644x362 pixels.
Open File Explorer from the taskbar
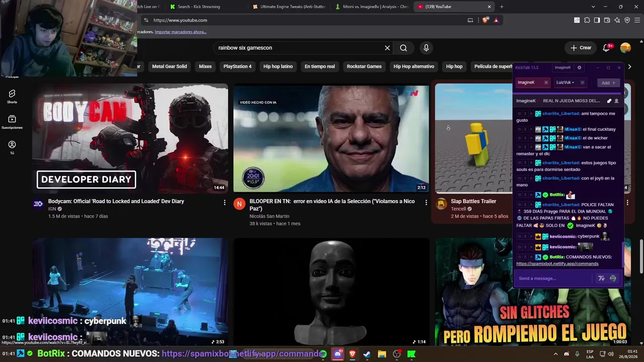[382, 354]
